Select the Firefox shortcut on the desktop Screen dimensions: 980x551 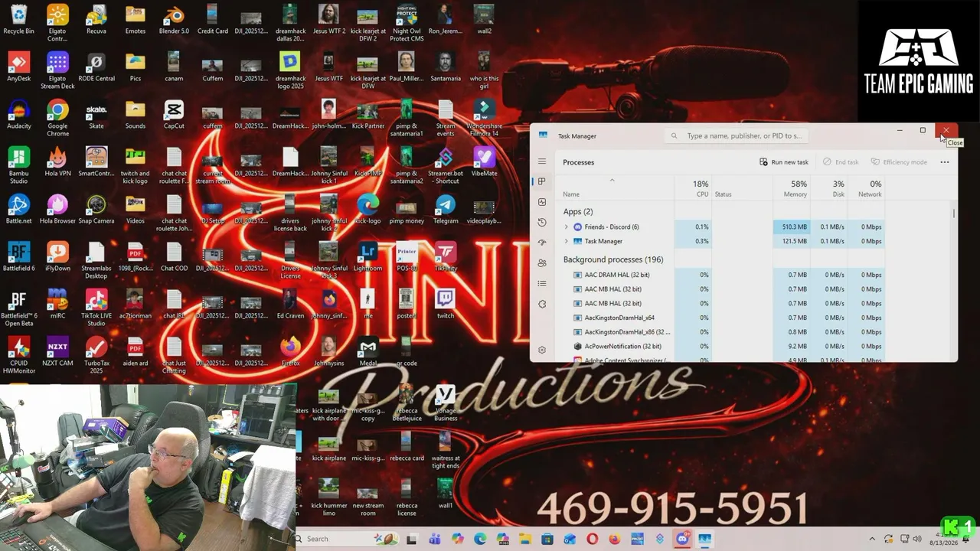(x=290, y=352)
